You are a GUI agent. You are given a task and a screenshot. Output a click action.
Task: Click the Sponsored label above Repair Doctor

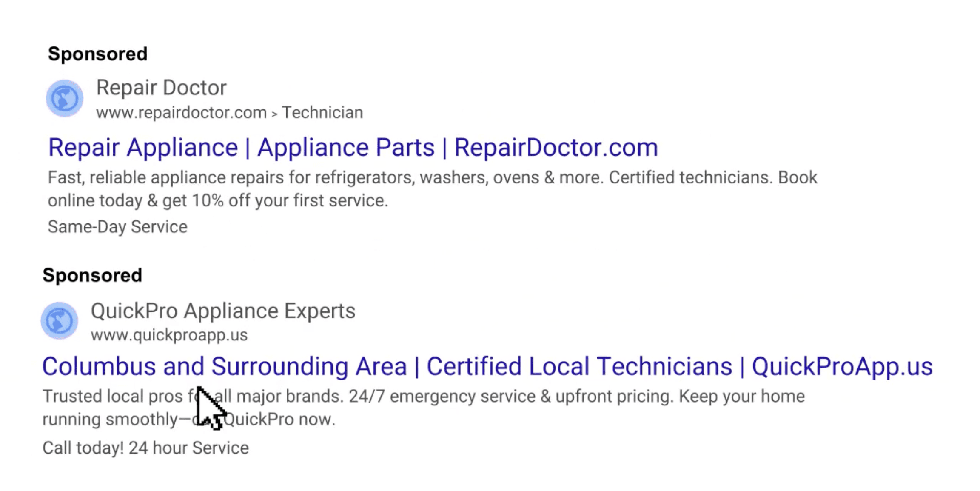pos(97,54)
